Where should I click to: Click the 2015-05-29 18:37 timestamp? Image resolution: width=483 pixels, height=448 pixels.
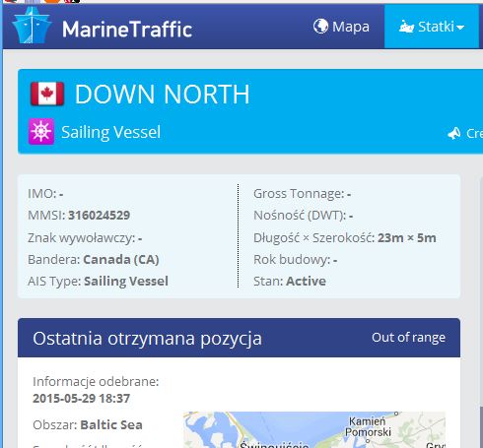coord(82,399)
